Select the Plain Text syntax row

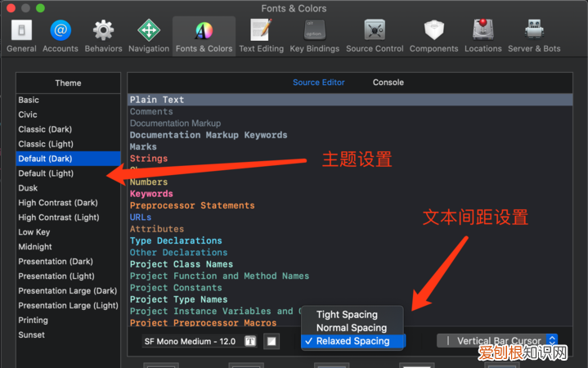350,100
